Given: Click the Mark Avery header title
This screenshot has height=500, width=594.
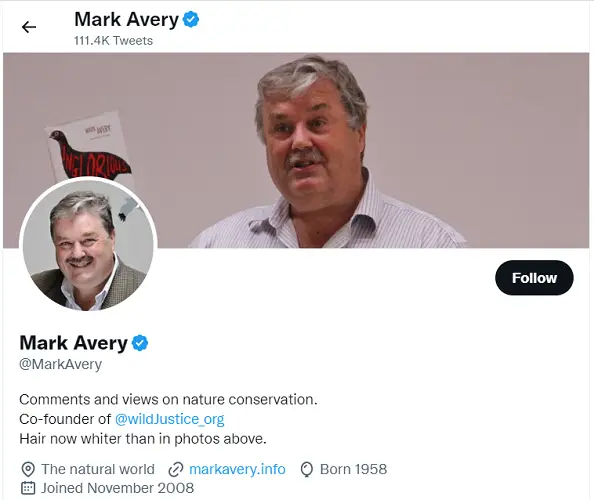Looking at the screenshot, I should pos(126,19).
